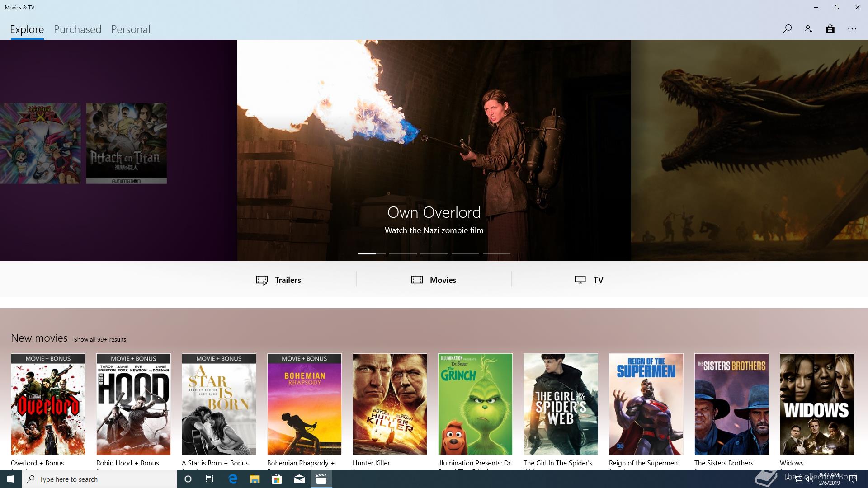
Task: Open the Robin Hood movie poster
Action: click(x=133, y=404)
